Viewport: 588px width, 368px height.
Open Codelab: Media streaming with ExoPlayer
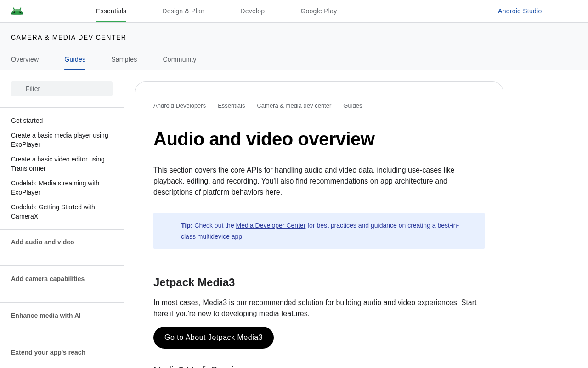(x=55, y=188)
